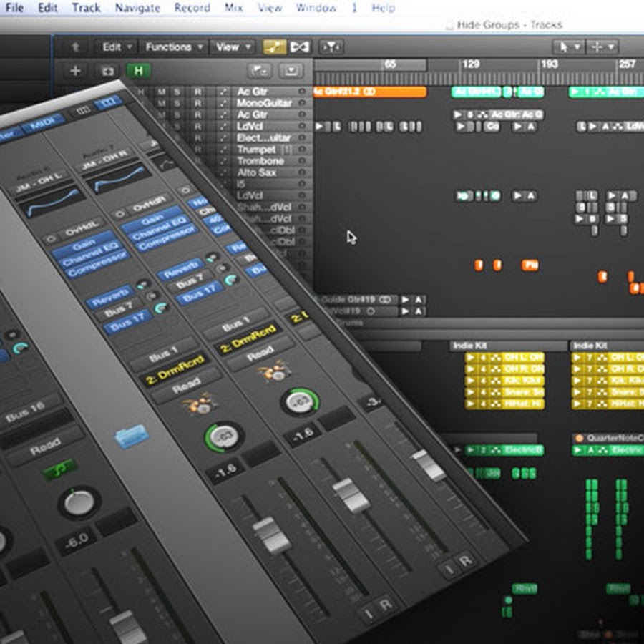Click the 129 bar marker in the ruler

[x=471, y=64]
